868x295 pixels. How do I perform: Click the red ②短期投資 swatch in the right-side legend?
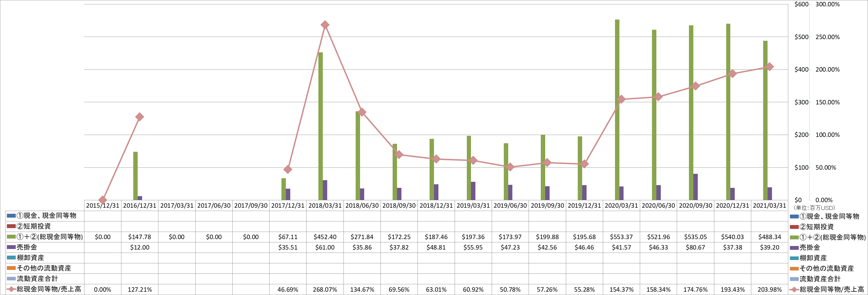794,227
